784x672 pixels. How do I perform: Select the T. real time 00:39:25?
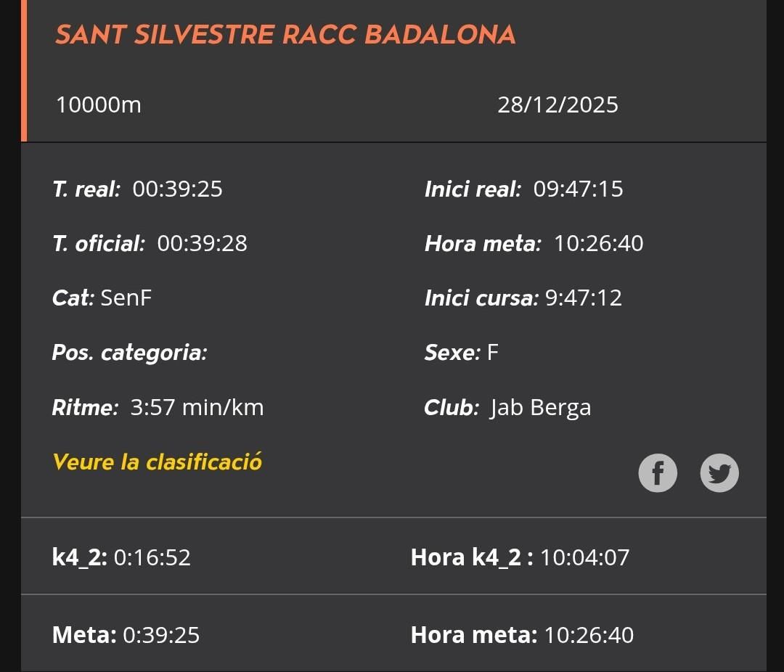[177, 189]
